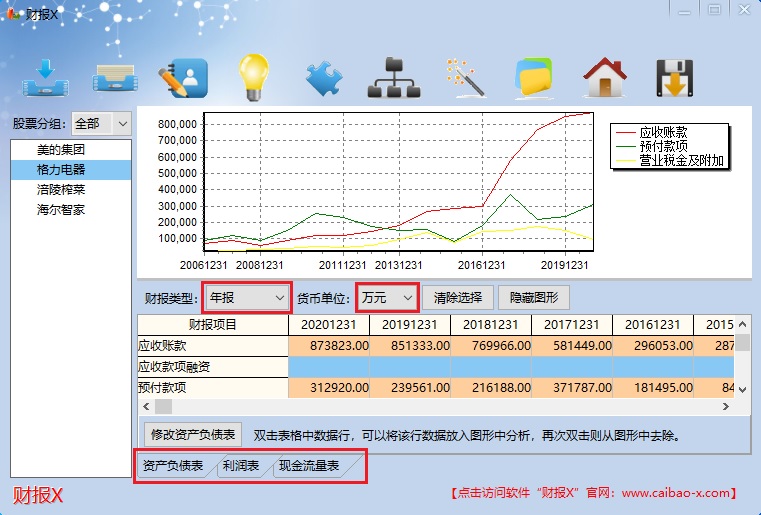The image size is (761, 515).
Task: Click the cell value 371787.00
Action: coord(572,388)
